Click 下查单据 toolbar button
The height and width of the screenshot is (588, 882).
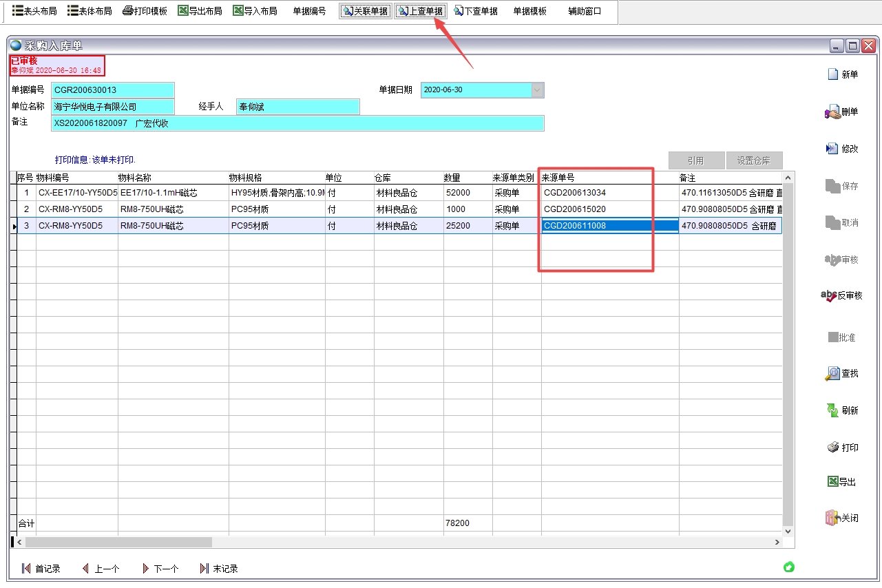[476, 11]
